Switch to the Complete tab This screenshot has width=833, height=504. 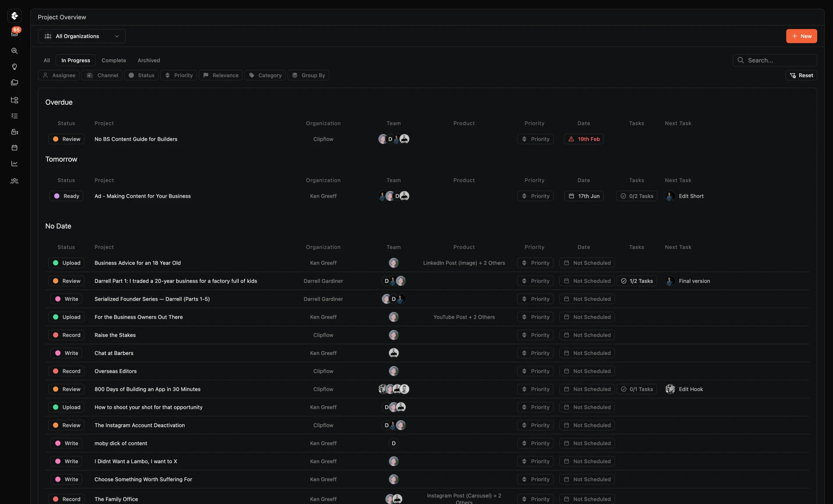[114, 60]
